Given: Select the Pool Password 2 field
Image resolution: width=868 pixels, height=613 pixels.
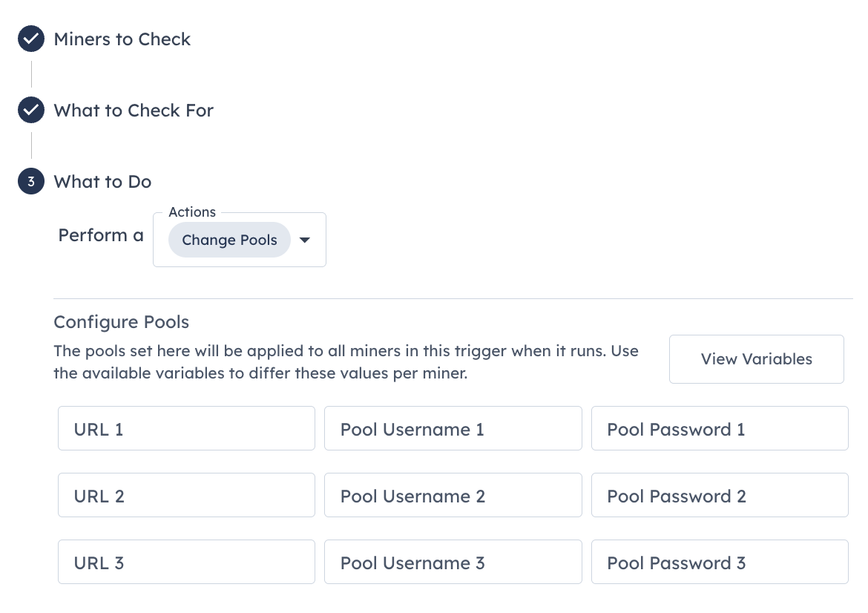Looking at the screenshot, I should tap(720, 495).
